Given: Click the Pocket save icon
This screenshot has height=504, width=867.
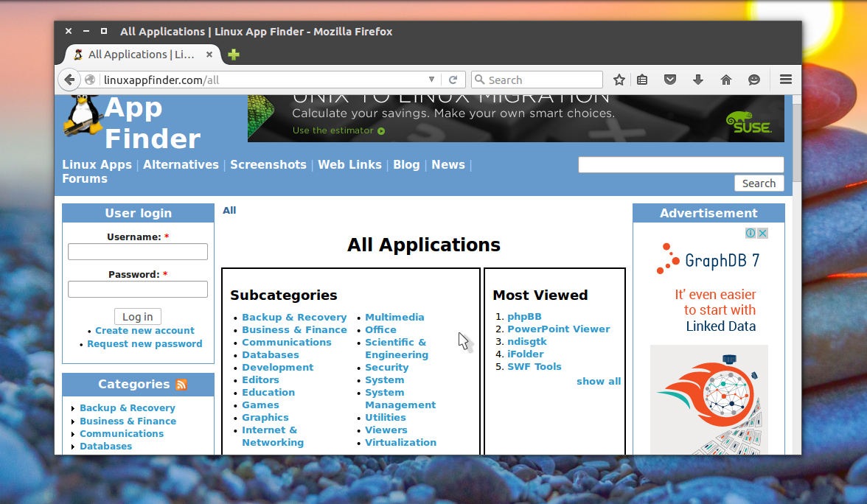Looking at the screenshot, I should click(670, 80).
